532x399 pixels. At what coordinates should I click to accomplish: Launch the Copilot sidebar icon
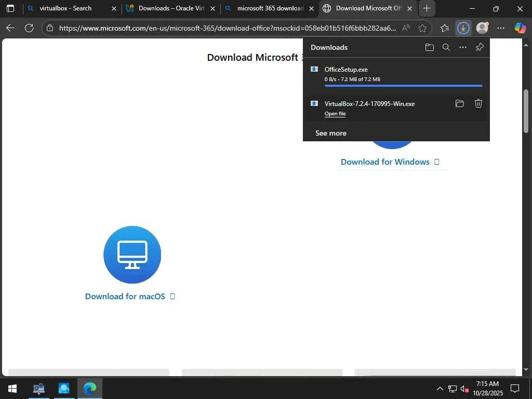tap(520, 28)
